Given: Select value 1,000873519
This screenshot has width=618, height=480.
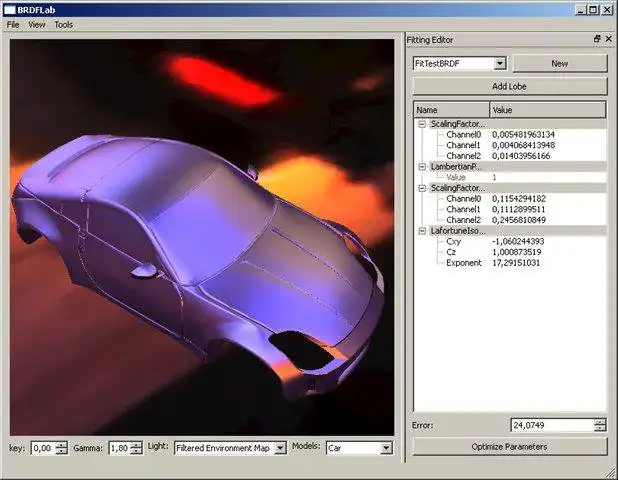Looking at the screenshot, I should pos(517,252).
